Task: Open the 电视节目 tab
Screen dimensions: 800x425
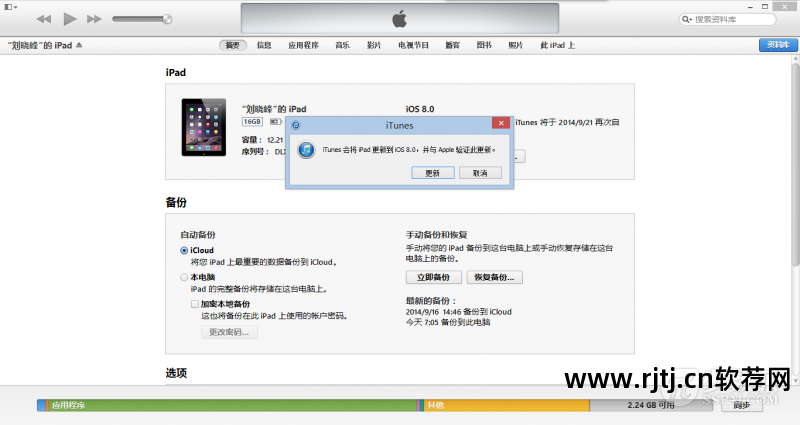Action: (x=413, y=45)
